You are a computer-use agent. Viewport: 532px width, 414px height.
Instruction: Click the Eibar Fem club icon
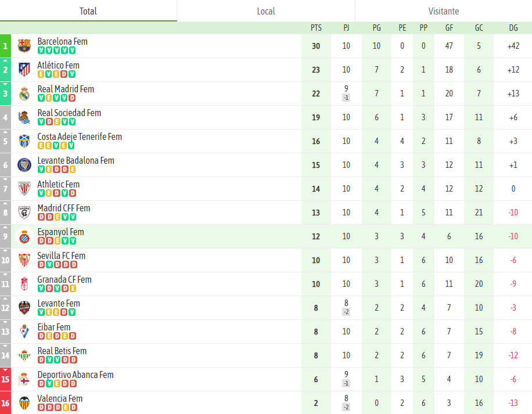24,331
